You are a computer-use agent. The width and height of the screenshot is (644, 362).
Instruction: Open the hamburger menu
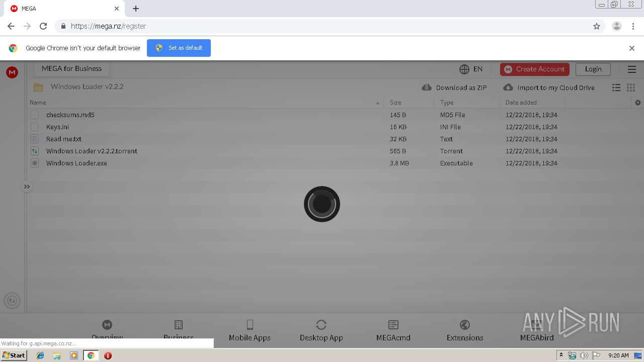point(632,69)
